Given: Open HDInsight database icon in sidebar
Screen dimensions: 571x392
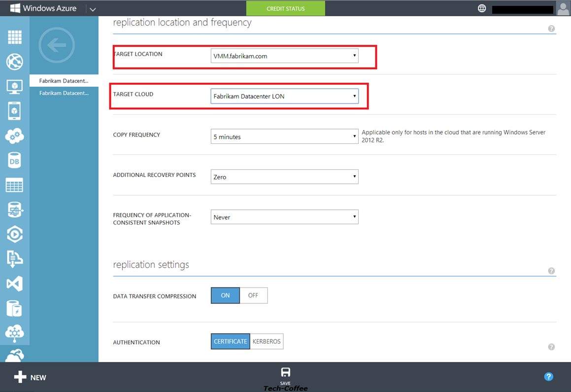Looking at the screenshot, I should click(15, 210).
